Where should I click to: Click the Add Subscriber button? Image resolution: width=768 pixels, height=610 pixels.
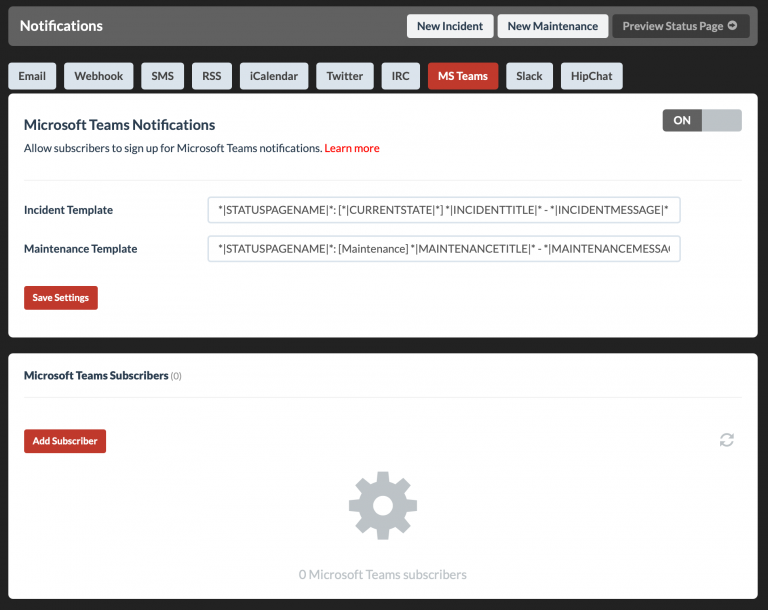65,441
